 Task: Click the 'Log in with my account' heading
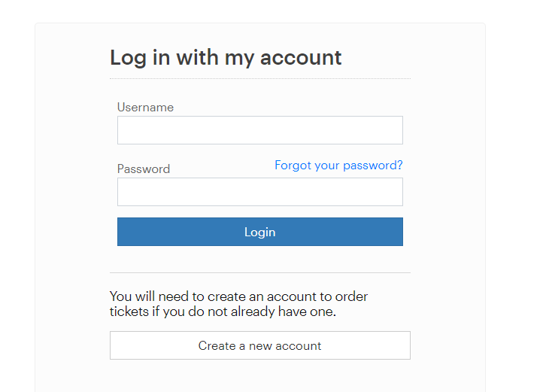point(226,58)
